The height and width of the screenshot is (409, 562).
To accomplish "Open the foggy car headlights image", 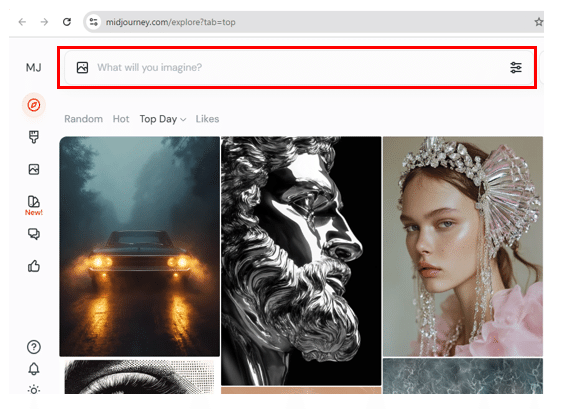I will pos(139,246).
